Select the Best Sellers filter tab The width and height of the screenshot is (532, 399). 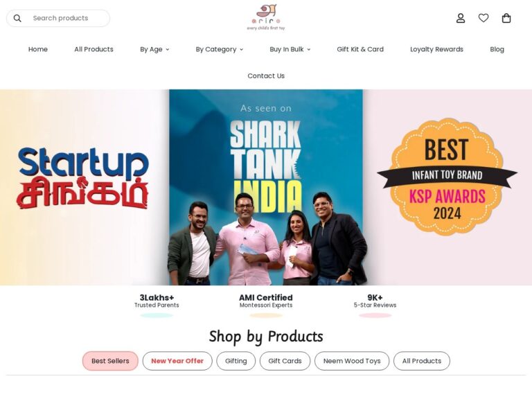[110, 361]
